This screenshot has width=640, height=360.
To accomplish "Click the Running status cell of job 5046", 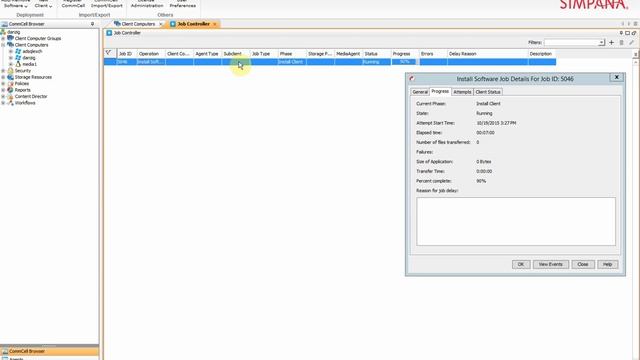I will pos(376,62).
